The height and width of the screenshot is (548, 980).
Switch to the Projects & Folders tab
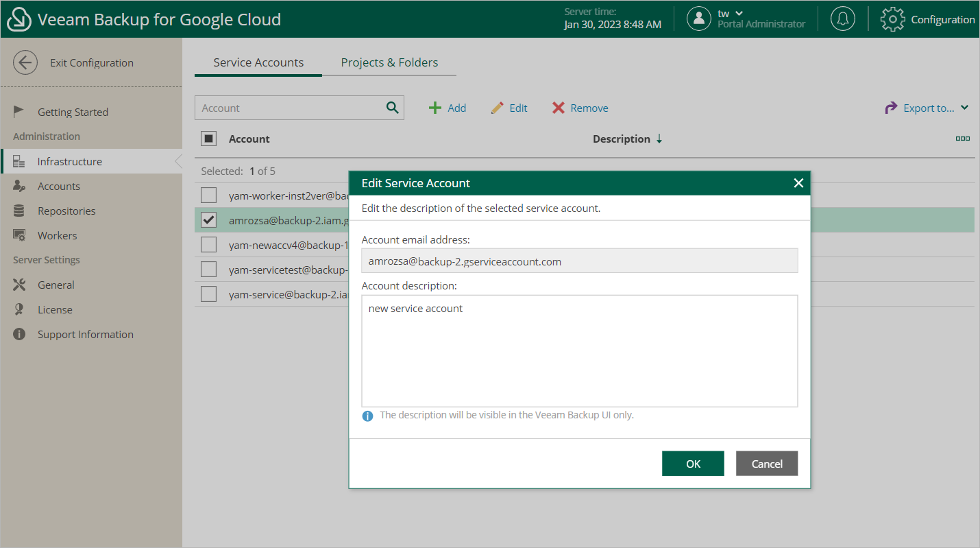[389, 62]
